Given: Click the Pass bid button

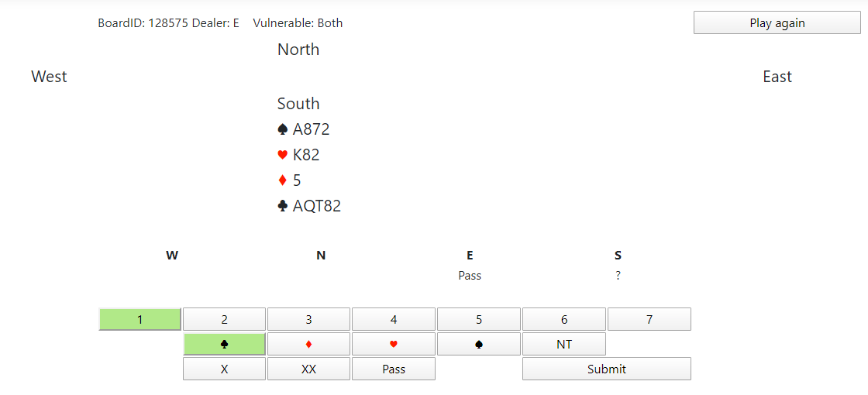Looking at the screenshot, I should [394, 369].
